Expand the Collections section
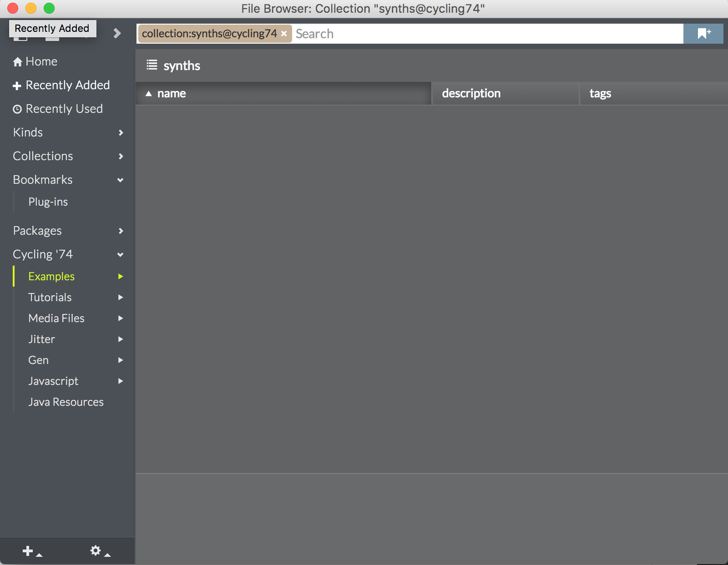Screen dimensions: 728x565 click(121, 156)
